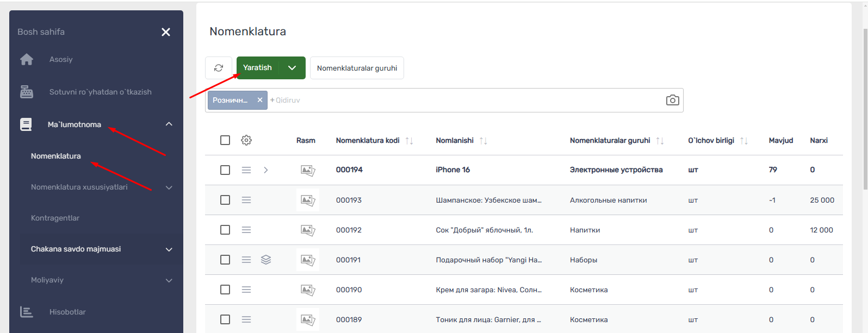
Task: Check the 000190 row checkbox
Action: tap(225, 290)
